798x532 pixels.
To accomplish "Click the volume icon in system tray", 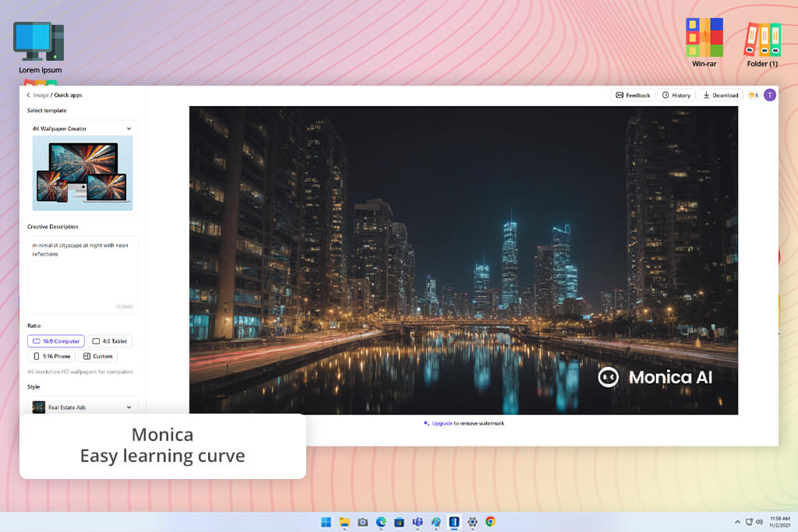I will point(759,522).
